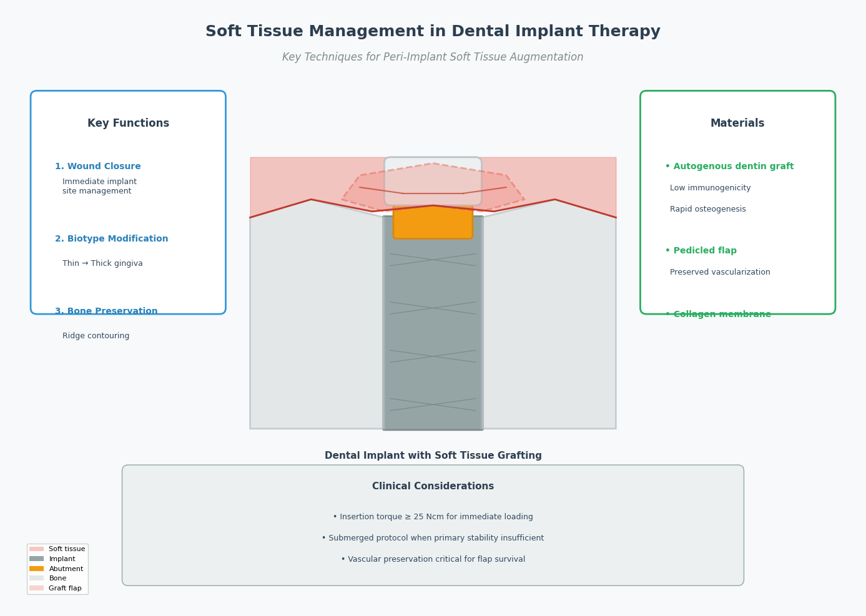Click 'Immediate implant site management' text
This screenshot has width=866, height=616.
coord(99,187)
